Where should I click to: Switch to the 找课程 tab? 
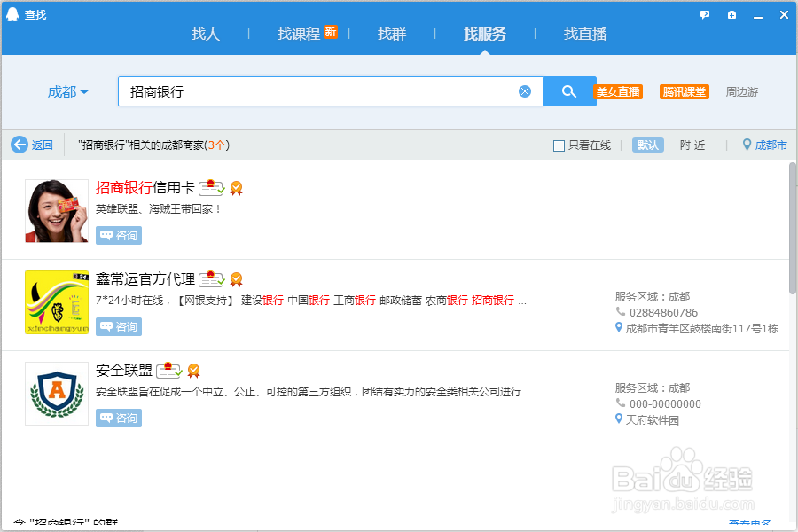tap(299, 34)
